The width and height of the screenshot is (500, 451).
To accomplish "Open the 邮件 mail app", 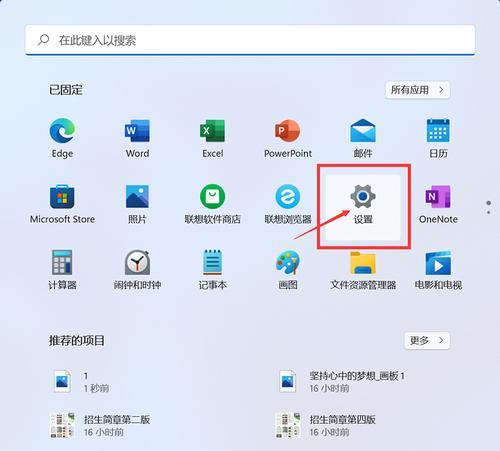I will point(363,138).
